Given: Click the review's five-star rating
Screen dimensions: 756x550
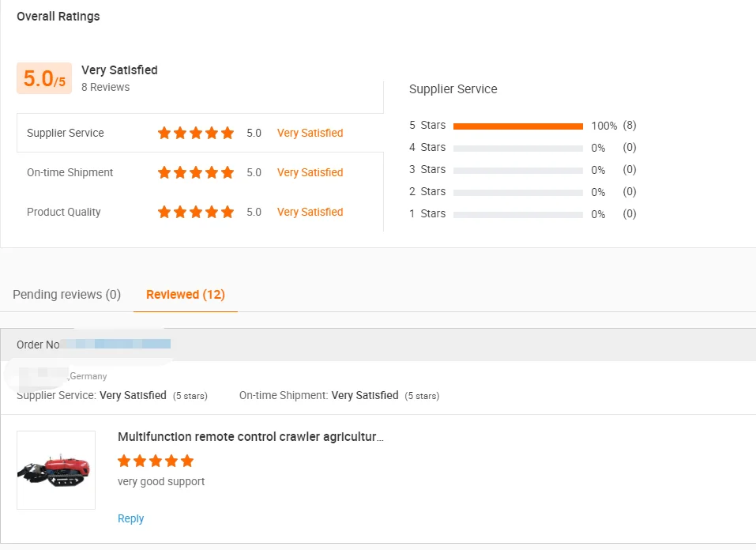Looking at the screenshot, I should click(156, 461).
